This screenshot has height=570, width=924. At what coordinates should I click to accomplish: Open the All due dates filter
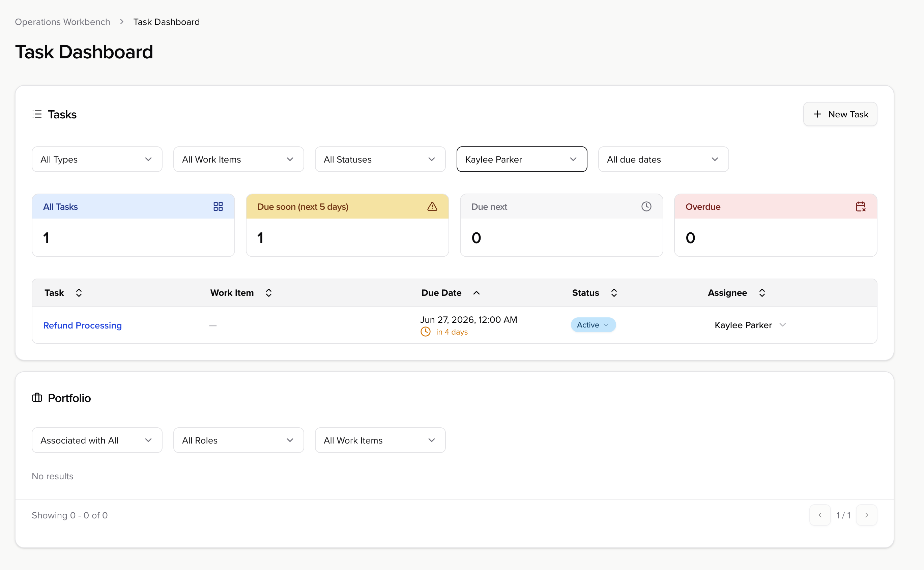click(x=663, y=160)
